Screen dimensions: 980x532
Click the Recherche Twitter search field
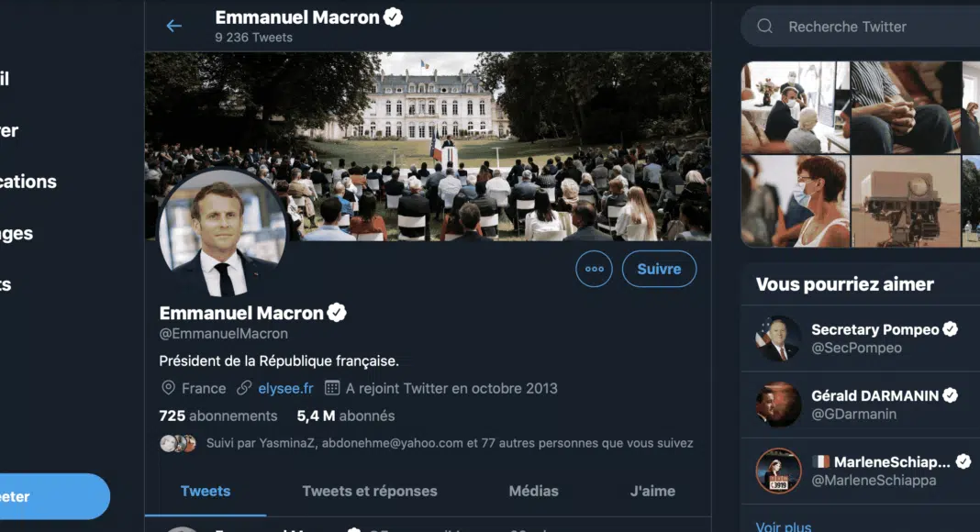point(872,27)
